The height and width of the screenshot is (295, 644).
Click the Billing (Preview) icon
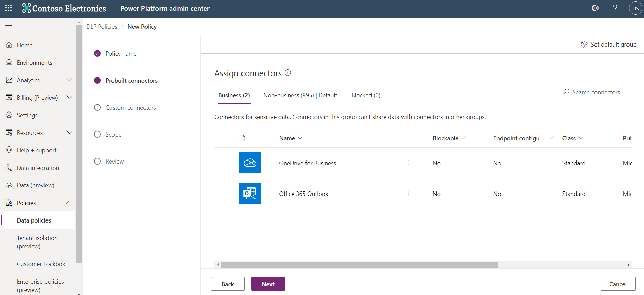click(9, 97)
